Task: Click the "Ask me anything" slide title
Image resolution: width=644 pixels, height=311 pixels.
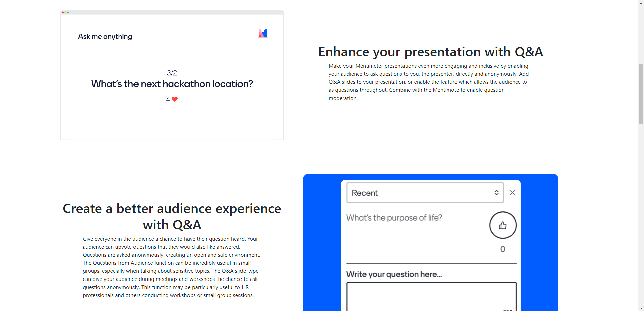Action: [105, 36]
